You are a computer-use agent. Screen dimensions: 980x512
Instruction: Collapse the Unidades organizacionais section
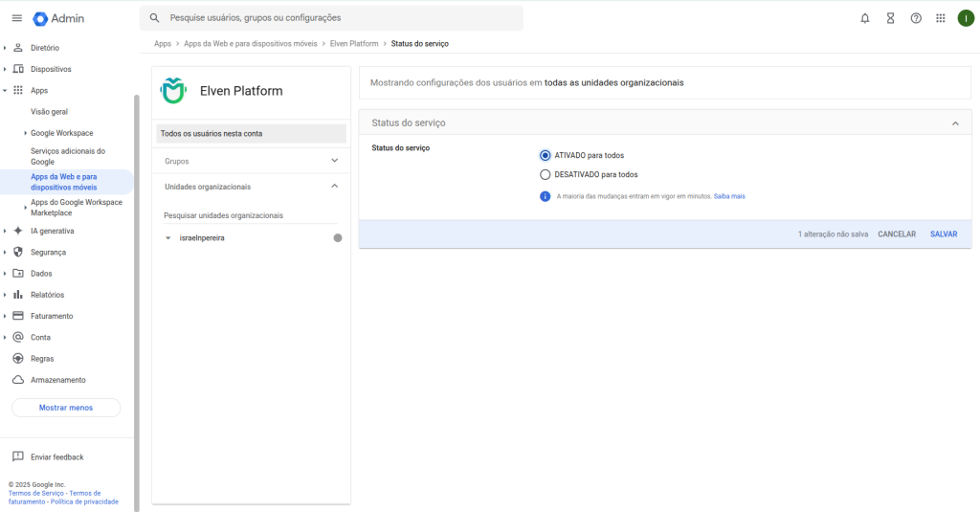tap(334, 187)
